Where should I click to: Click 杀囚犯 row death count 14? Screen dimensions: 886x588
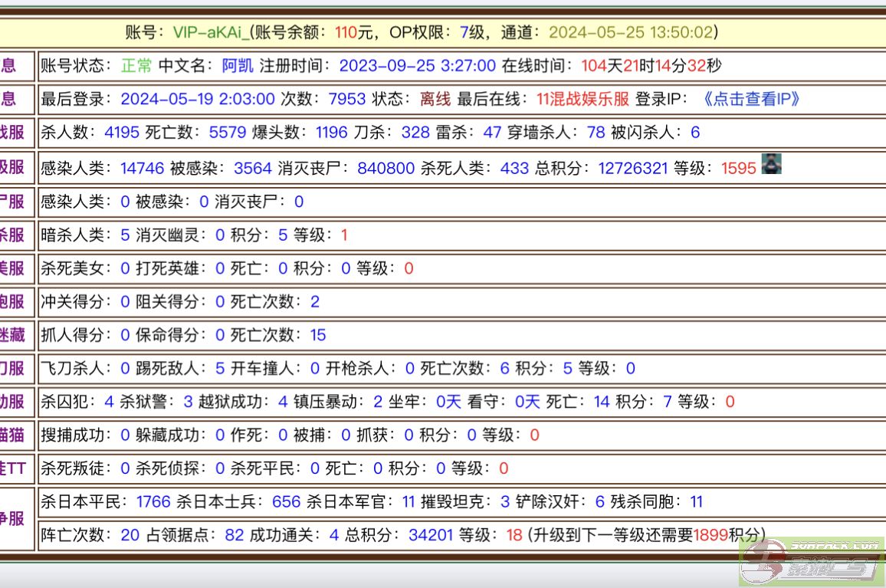[602, 402]
